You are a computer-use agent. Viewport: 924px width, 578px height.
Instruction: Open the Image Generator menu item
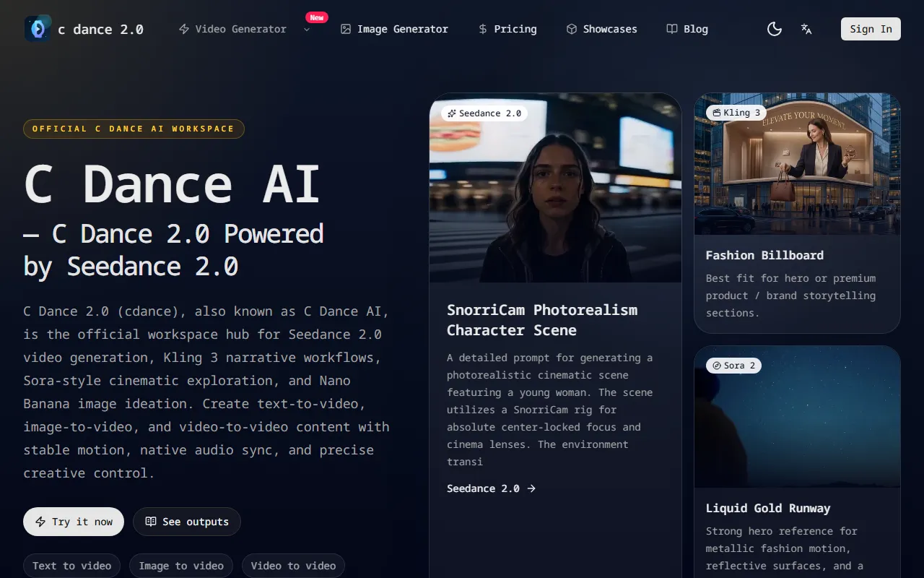[394, 29]
